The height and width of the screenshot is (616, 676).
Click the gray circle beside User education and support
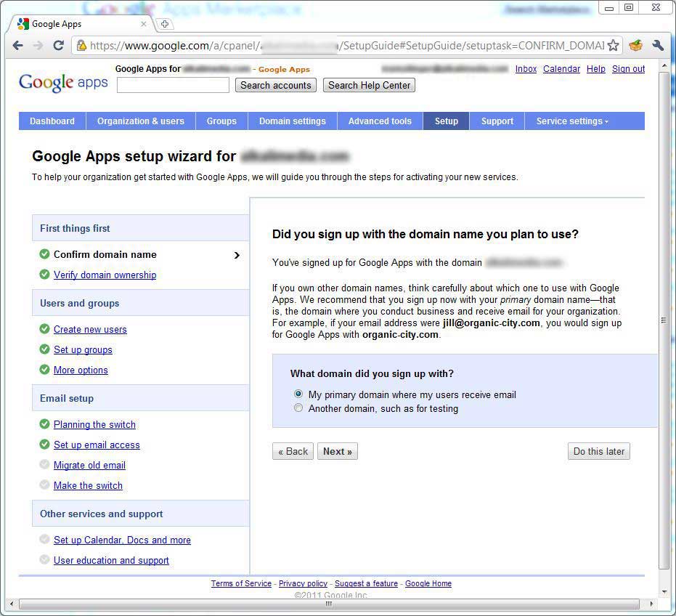point(44,559)
